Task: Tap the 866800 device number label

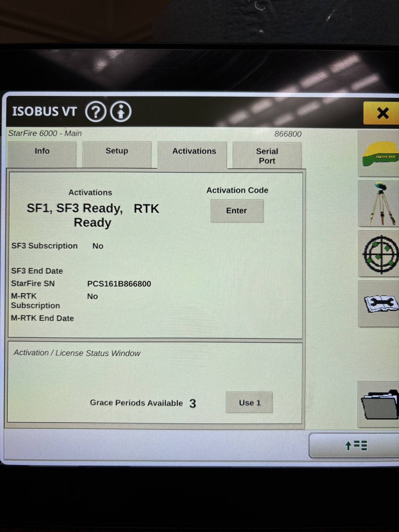Action: [x=289, y=134]
